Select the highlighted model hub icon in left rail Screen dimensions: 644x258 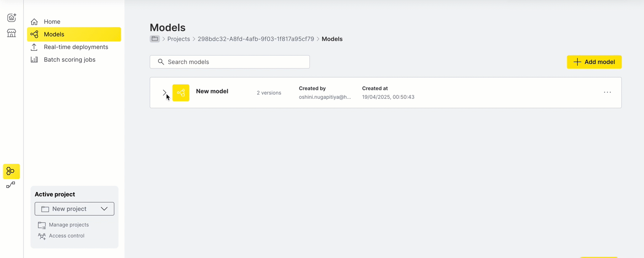tap(11, 171)
